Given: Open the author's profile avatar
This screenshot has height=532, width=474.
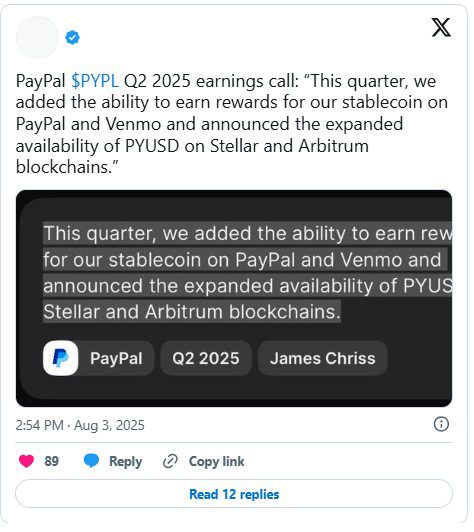Looking at the screenshot, I should (37, 37).
